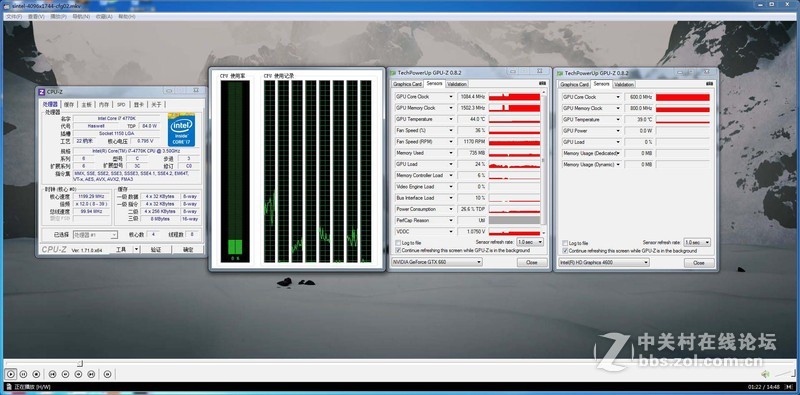
Task: Click the 1084.4 MHz core clock value
Action: coord(472,96)
